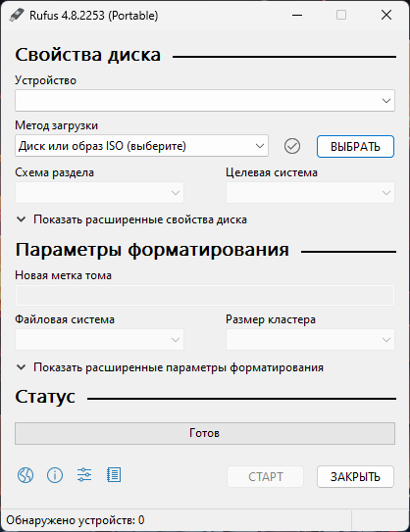Open the About info icon
This screenshot has height=532, width=410.
pos(55,475)
